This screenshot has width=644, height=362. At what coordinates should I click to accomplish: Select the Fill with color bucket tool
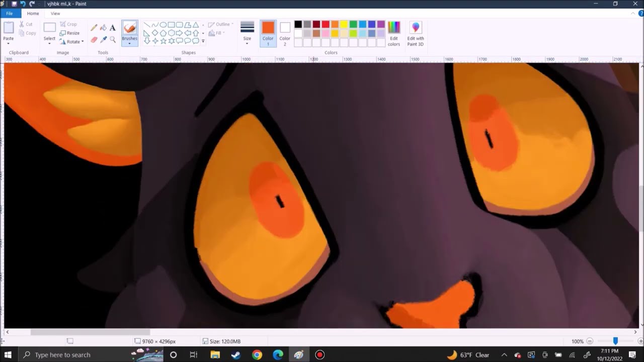pos(103,28)
